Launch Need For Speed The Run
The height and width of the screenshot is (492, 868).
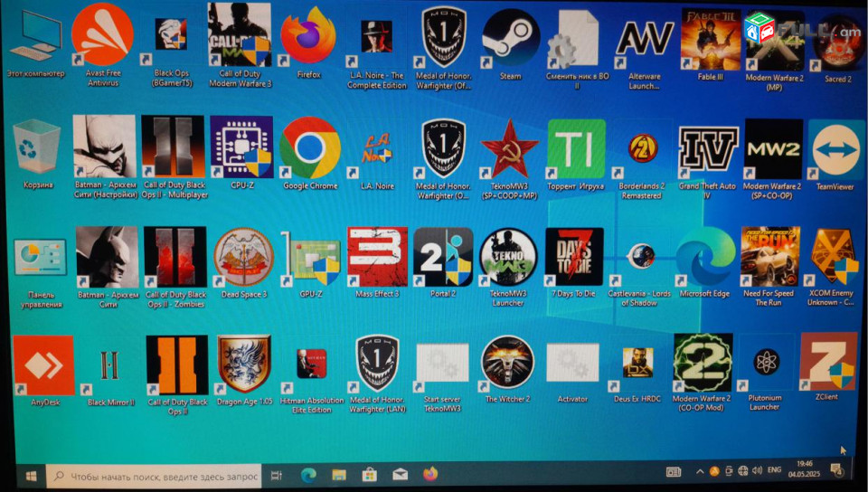point(770,256)
